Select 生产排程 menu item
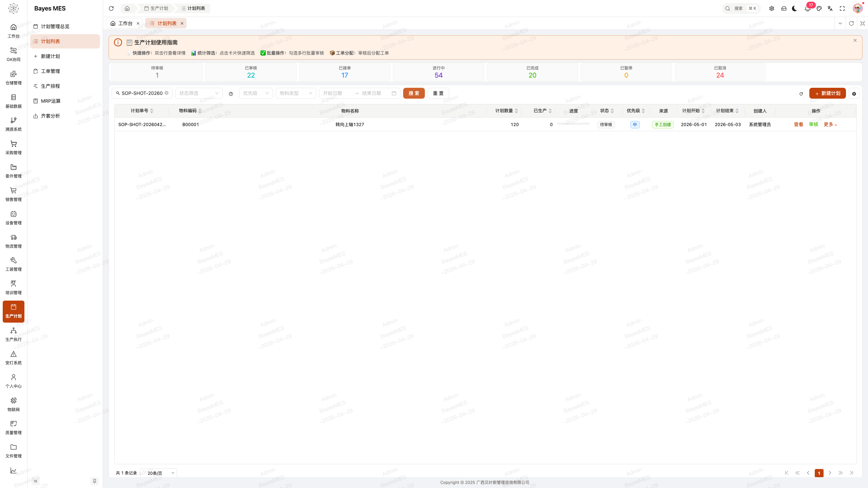The width and height of the screenshot is (868, 488). click(x=65, y=86)
